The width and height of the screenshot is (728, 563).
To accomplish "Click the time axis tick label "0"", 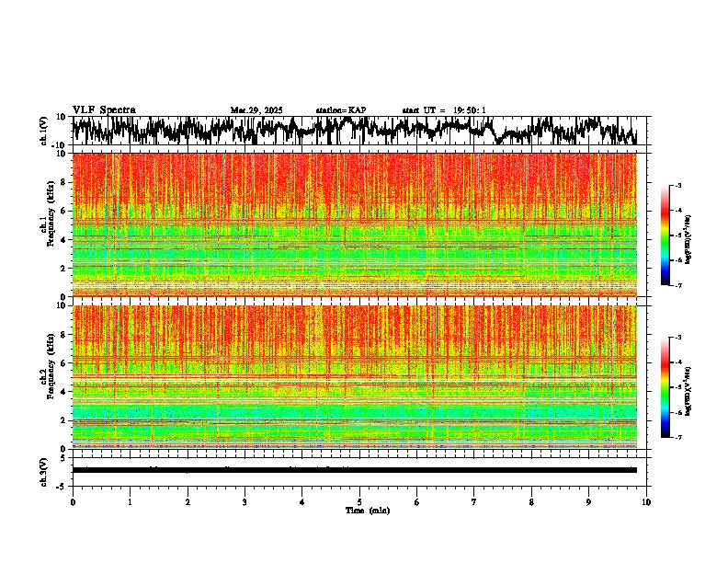I will coord(73,502).
